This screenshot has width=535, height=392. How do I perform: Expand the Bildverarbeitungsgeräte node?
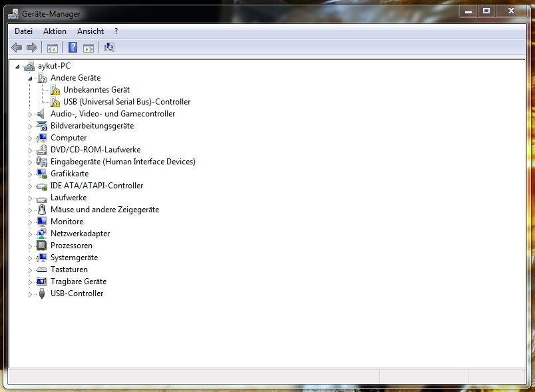click(30, 126)
